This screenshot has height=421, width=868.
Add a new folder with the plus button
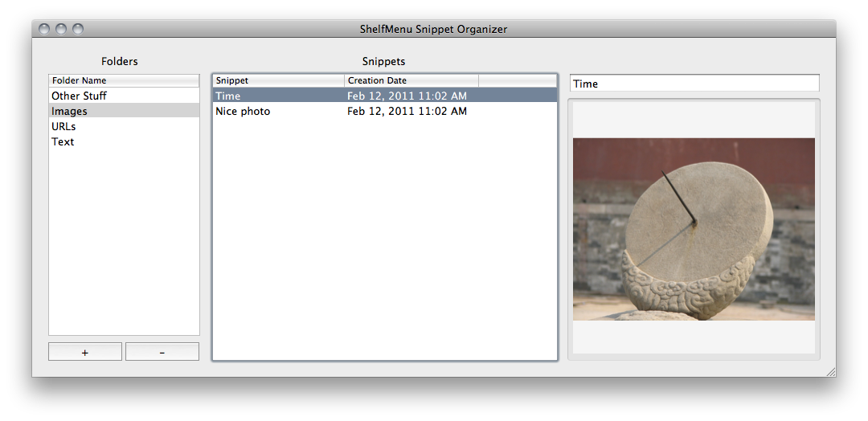pyautogui.click(x=85, y=352)
